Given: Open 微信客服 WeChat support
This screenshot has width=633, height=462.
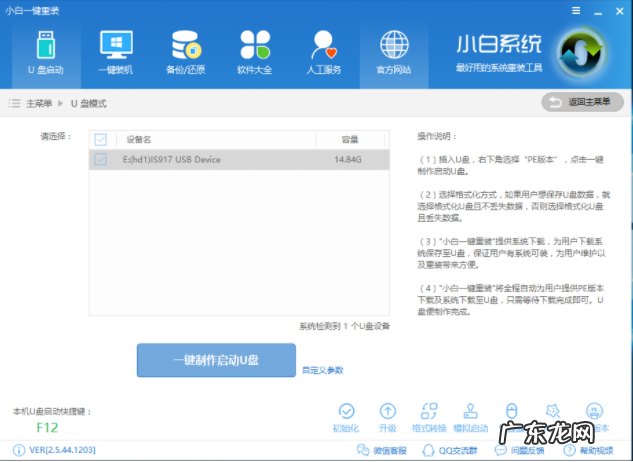Looking at the screenshot, I should [x=381, y=450].
